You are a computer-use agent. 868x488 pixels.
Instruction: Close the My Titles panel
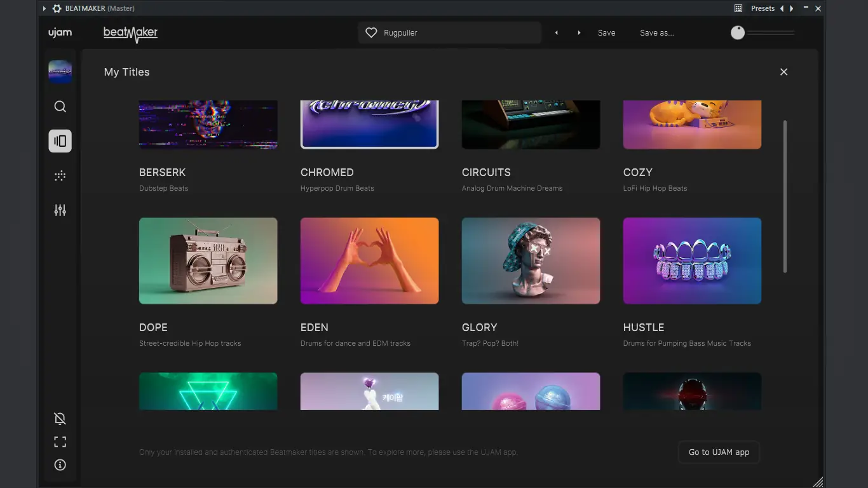[783, 72]
